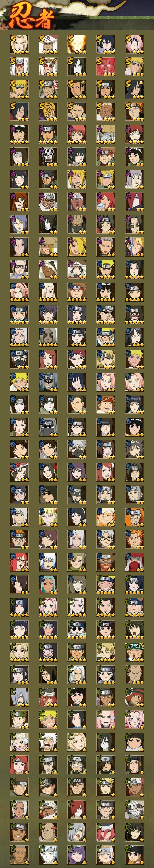154x868 pixels.
Task: Select the S-rank ninja wearing 火 Hokage hat
Action: tap(48, 45)
